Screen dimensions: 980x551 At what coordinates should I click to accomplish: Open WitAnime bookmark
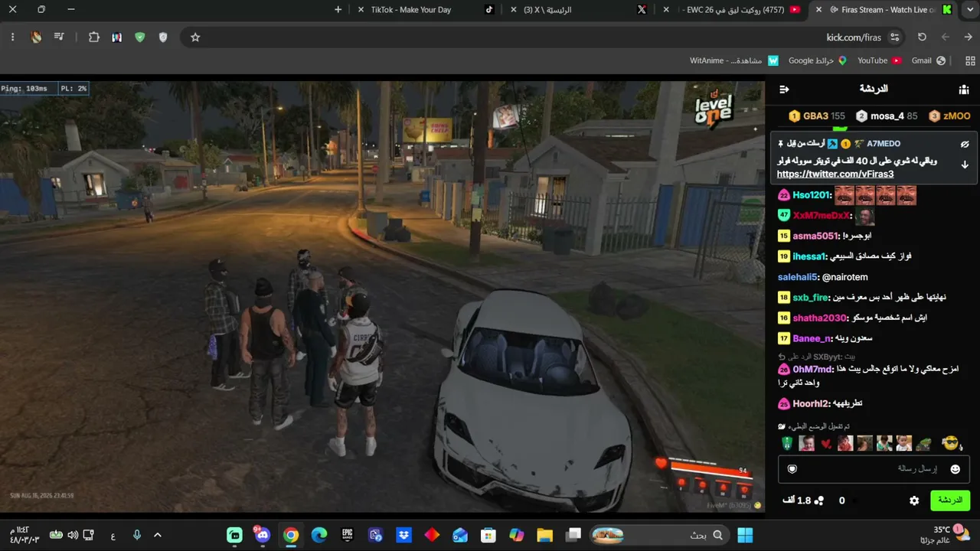(734, 60)
